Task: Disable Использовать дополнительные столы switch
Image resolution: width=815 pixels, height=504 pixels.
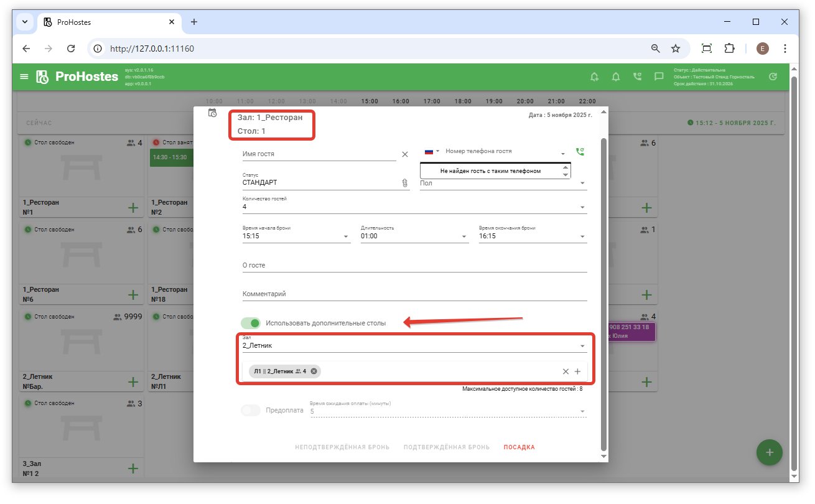Action: 251,323
